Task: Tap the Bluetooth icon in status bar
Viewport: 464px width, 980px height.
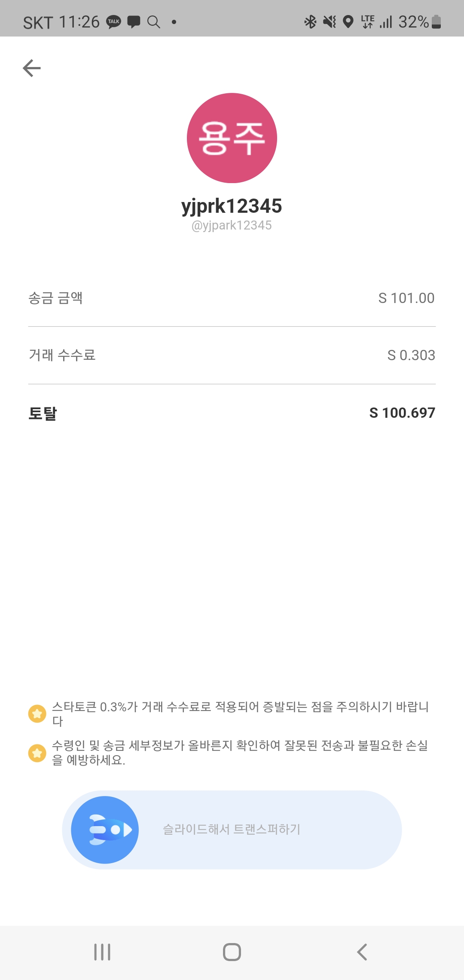Action: point(310,21)
